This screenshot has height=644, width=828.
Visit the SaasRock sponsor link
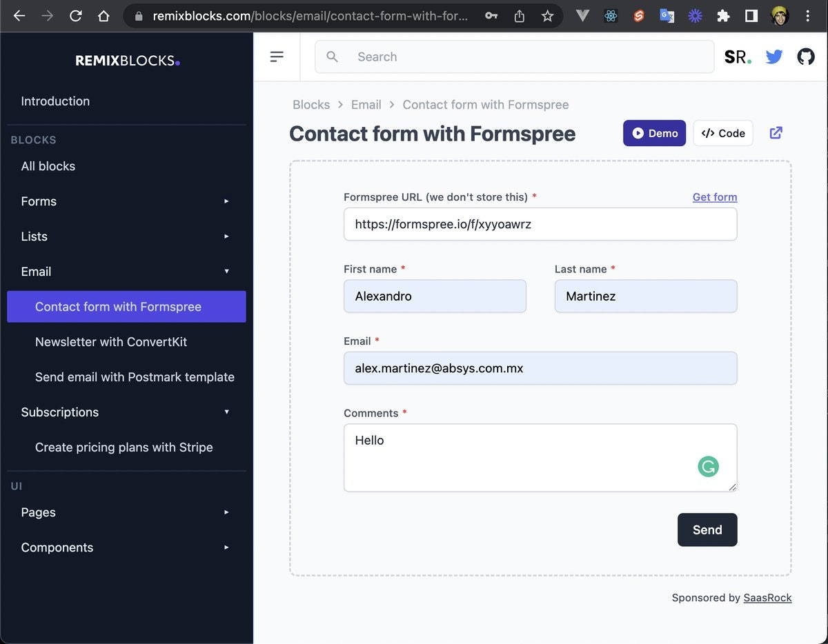point(767,598)
